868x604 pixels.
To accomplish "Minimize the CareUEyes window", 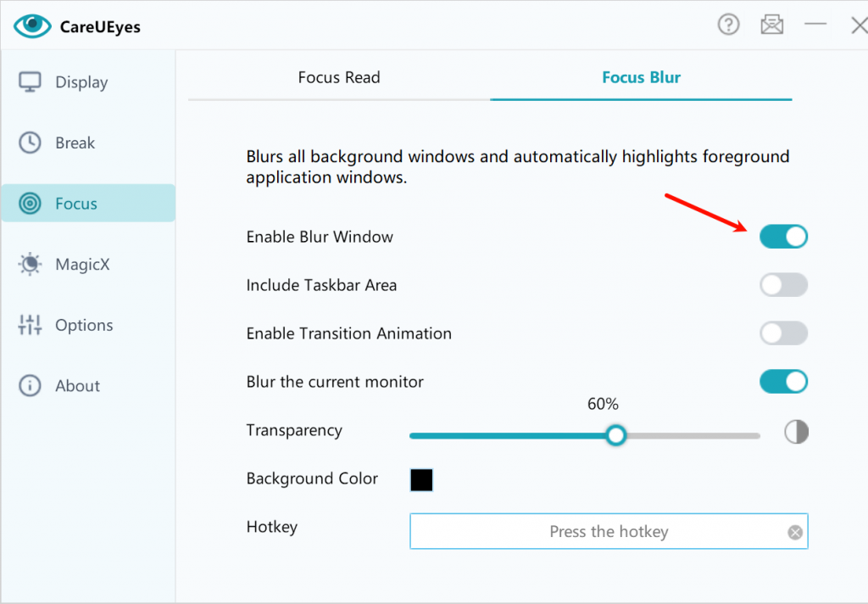I will coord(815,24).
